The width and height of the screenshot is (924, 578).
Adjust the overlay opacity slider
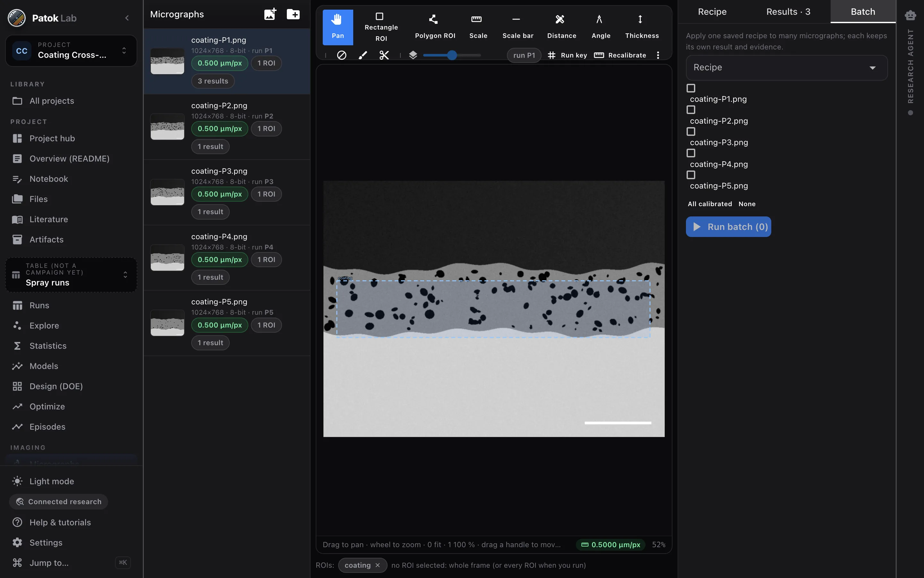(x=452, y=55)
